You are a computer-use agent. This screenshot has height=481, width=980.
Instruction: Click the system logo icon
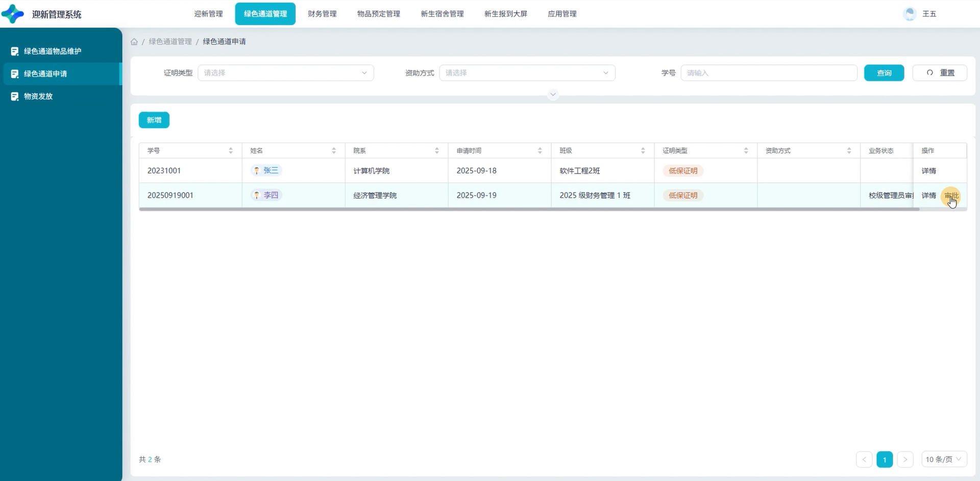[x=13, y=14]
